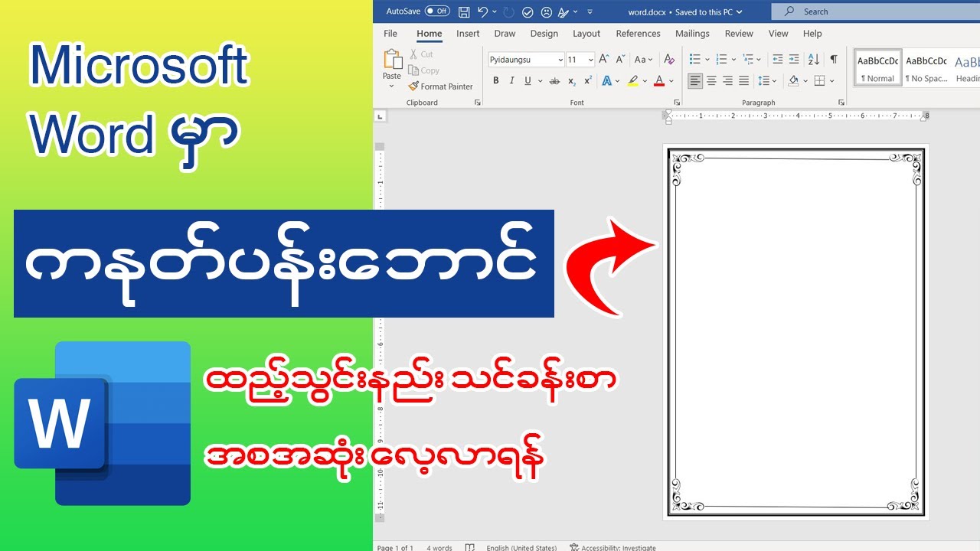Open the Help tab

[812, 34]
